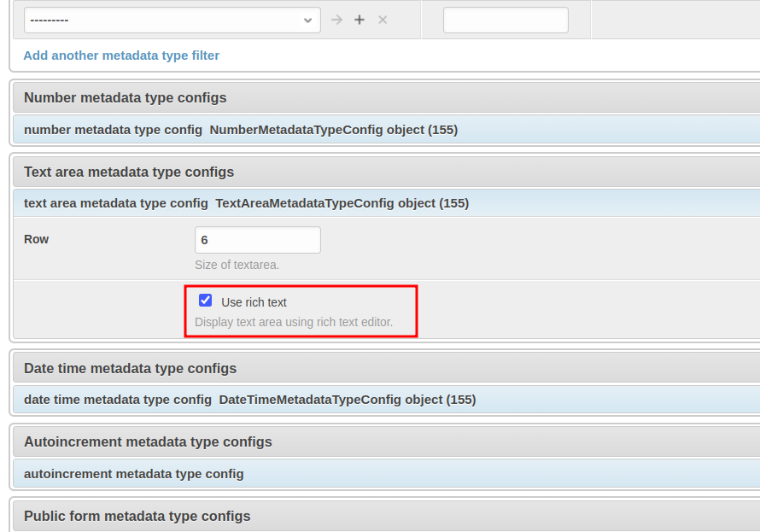
Task: Click the plus icon to add metadata type
Action: tap(360, 20)
